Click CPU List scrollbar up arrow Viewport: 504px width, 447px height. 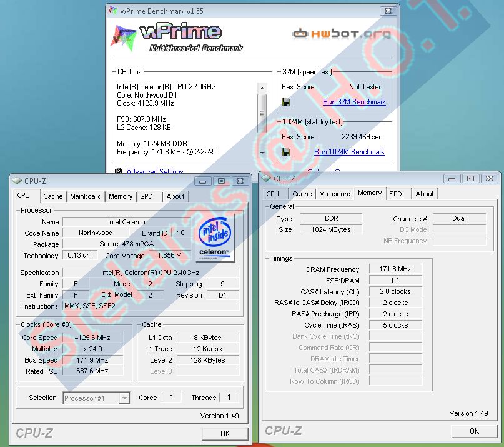262,88
